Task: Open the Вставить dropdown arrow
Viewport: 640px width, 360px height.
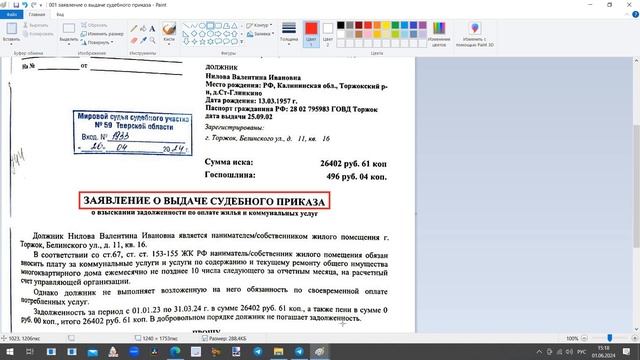Action: coord(11,43)
